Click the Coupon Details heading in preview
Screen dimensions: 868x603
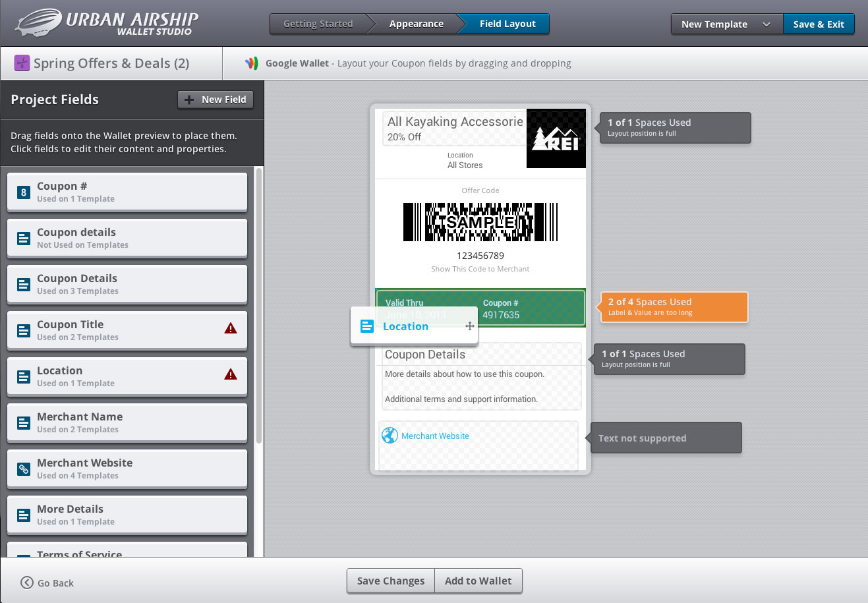coord(425,355)
